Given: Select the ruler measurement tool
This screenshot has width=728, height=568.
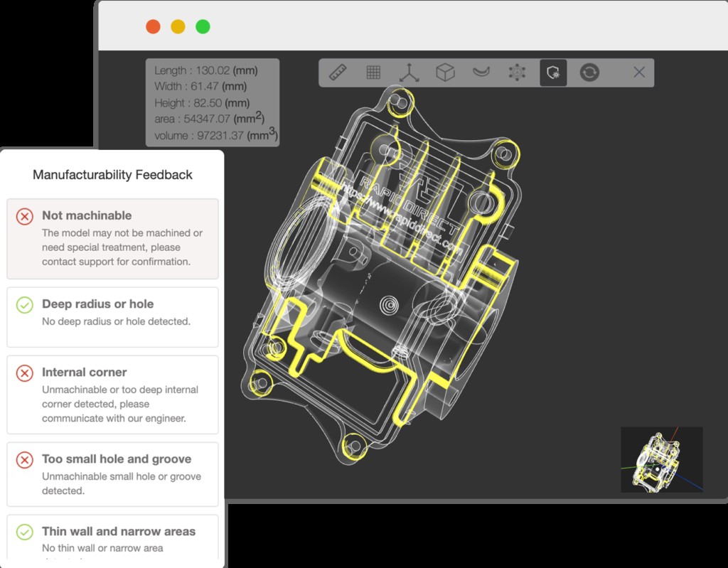Looking at the screenshot, I should click(337, 73).
